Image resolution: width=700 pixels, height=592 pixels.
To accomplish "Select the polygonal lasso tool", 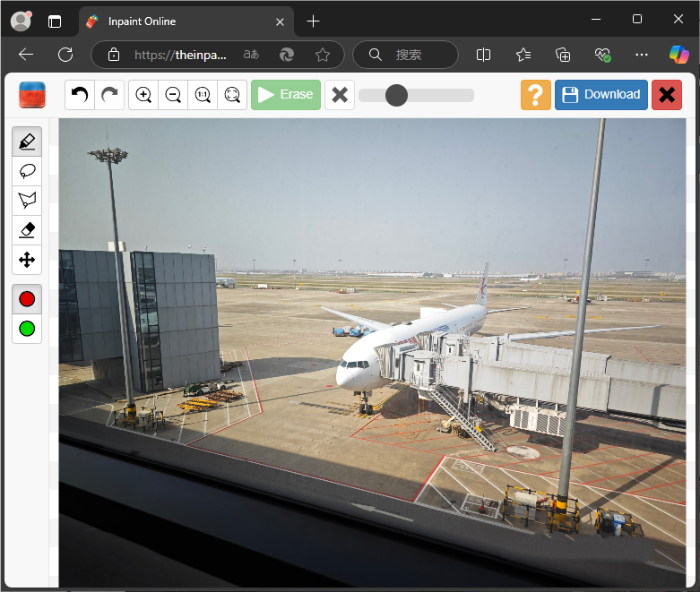I will point(27,201).
